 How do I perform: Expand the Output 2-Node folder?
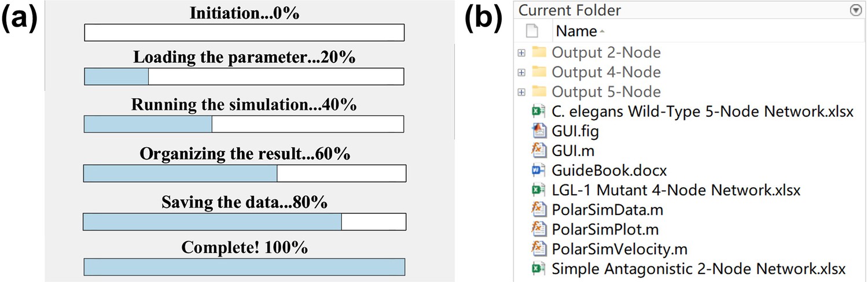click(521, 53)
